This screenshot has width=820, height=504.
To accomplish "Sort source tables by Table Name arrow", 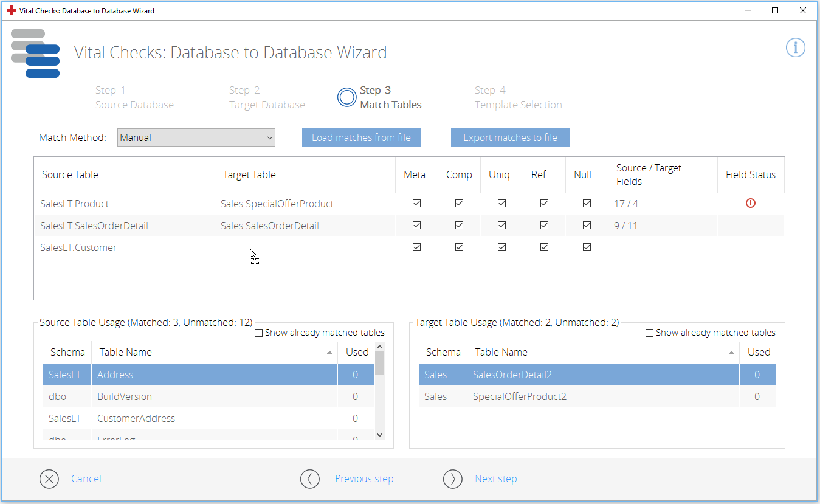I will (329, 353).
